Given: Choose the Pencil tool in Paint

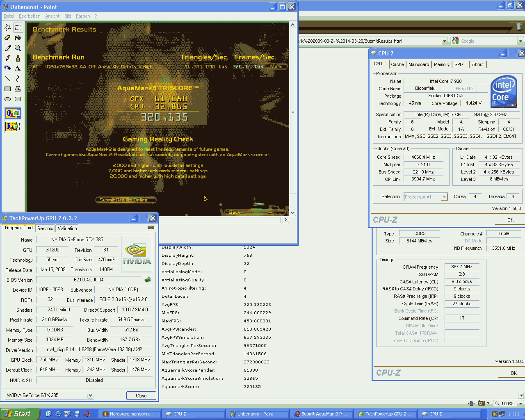Looking at the screenshot, I should click(8, 58).
